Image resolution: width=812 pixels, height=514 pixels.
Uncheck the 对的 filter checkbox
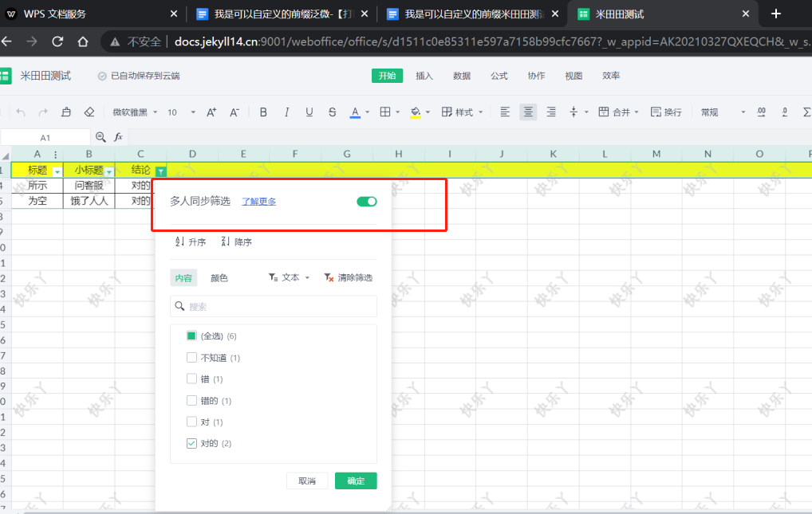click(x=191, y=443)
